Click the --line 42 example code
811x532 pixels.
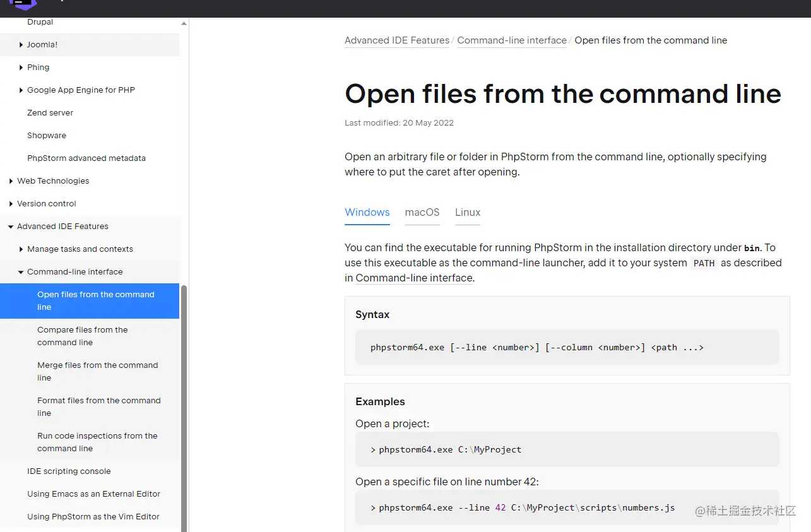tap(527, 508)
